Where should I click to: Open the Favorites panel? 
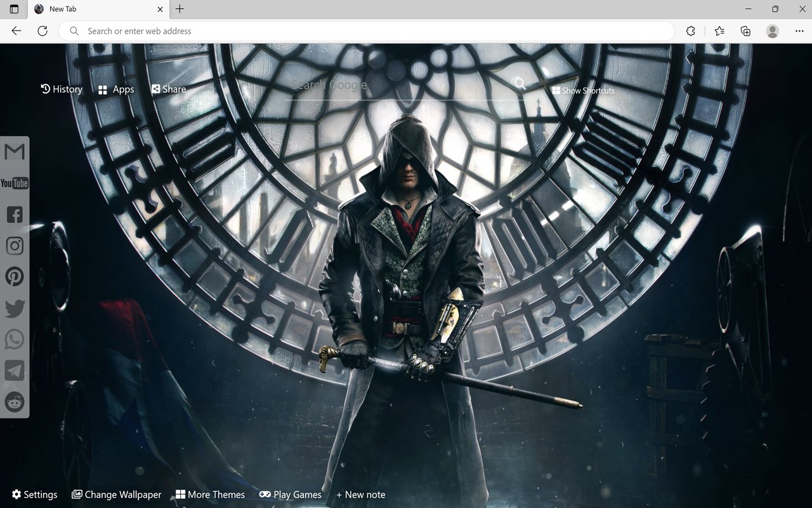point(719,30)
